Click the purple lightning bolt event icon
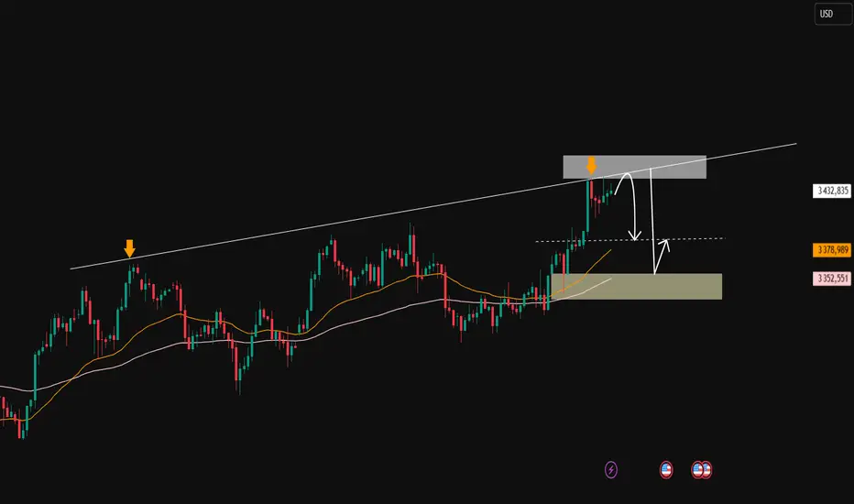Viewport: 854px width, 504px height. tap(611, 469)
